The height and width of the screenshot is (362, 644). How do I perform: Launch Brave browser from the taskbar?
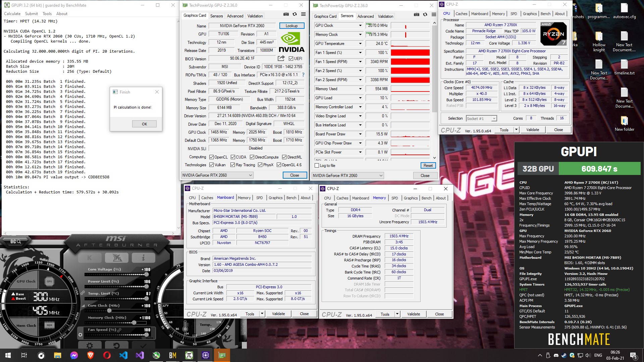pyautogui.click(x=91, y=355)
